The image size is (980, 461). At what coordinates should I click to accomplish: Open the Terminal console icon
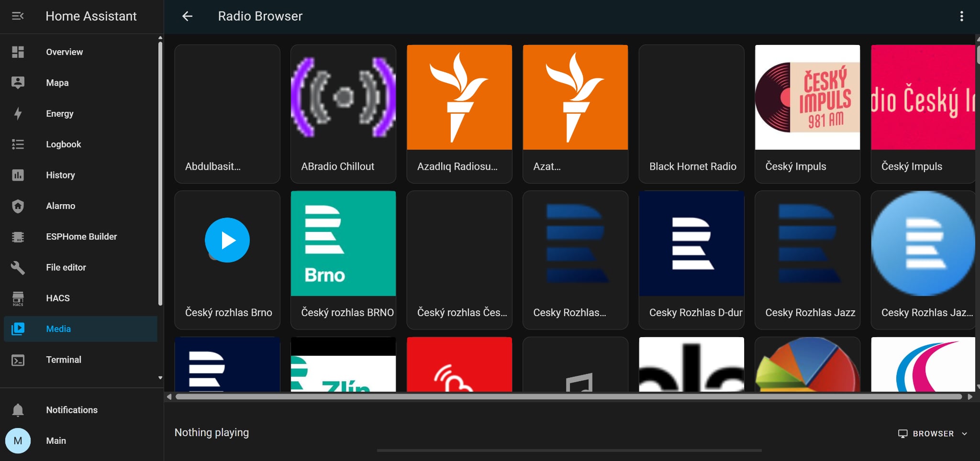coord(18,360)
